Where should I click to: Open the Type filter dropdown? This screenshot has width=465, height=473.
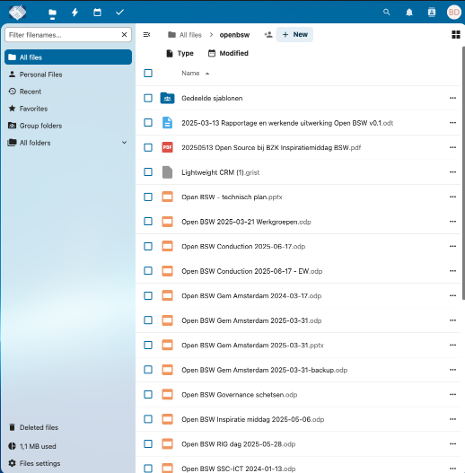(x=180, y=53)
